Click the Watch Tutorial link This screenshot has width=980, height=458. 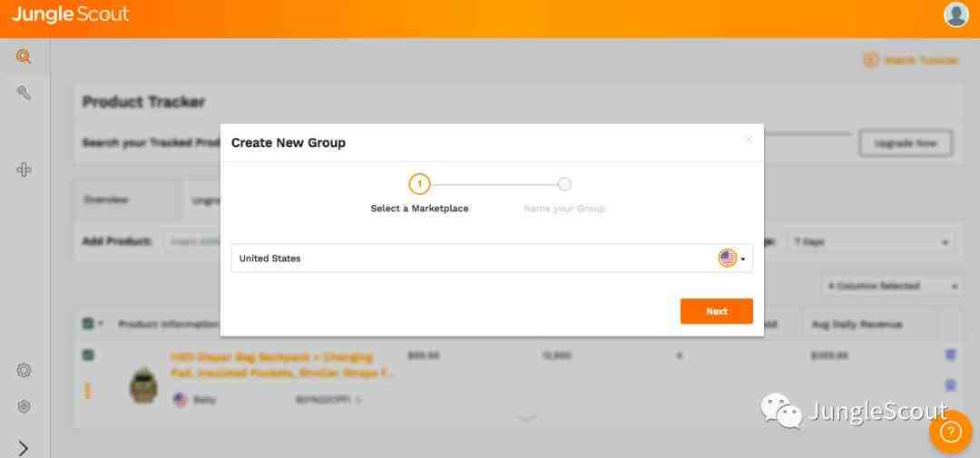(x=911, y=61)
